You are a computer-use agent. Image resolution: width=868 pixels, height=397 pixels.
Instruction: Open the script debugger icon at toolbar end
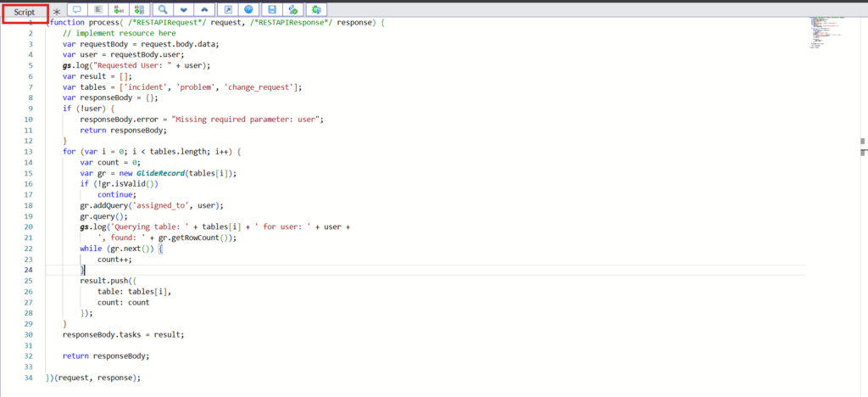tap(316, 10)
